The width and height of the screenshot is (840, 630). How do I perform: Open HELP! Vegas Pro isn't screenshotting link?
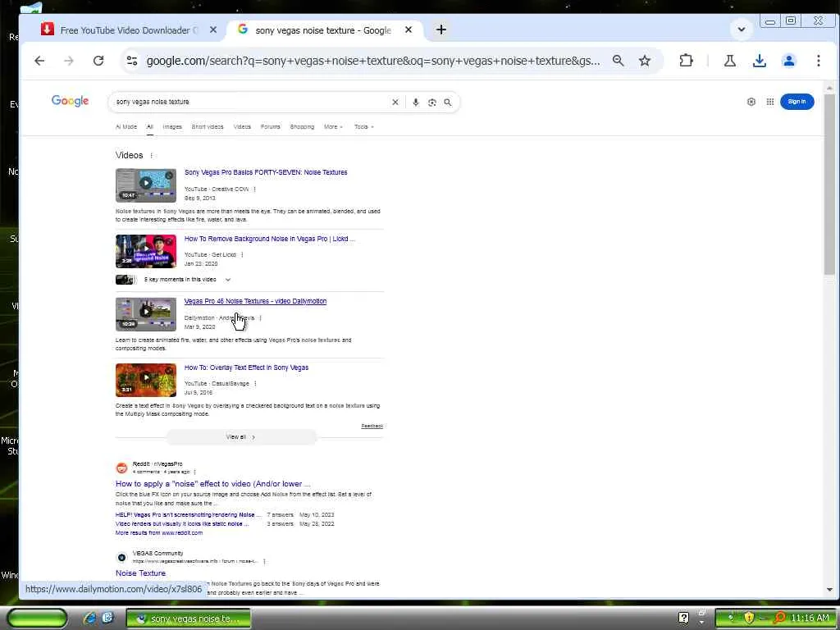[x=188, y=515]
